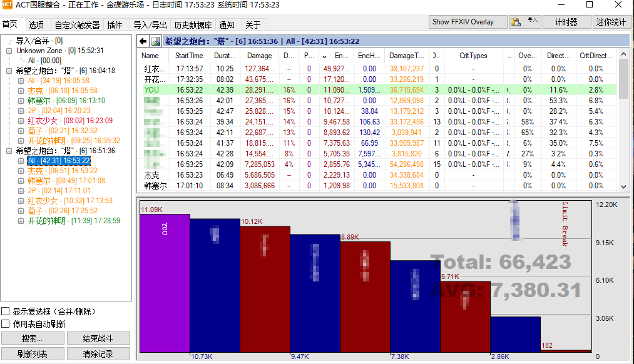The width and height of the screenshot is (634, 364).
Task: Open the 关于 tab
Action: click(253, 25)
